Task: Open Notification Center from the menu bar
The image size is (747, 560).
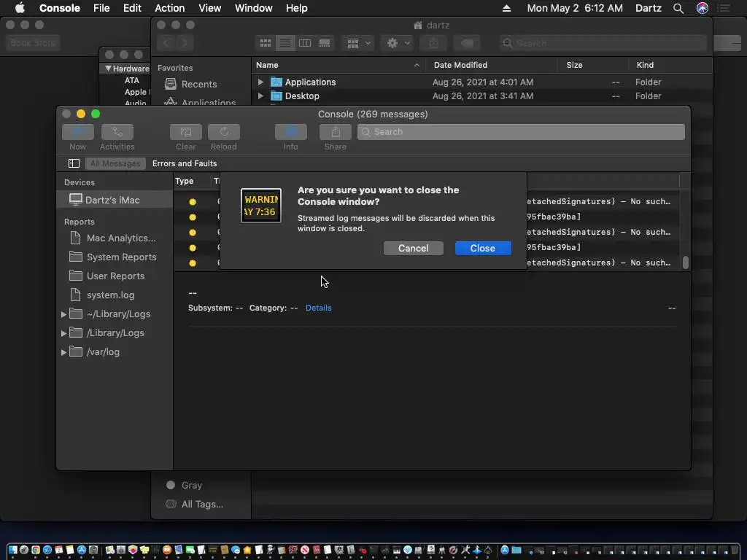Action: tap(724, 8)
